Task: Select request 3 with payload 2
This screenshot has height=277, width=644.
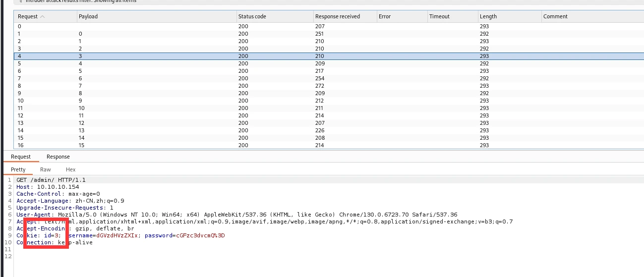Action: click(329, 49)
